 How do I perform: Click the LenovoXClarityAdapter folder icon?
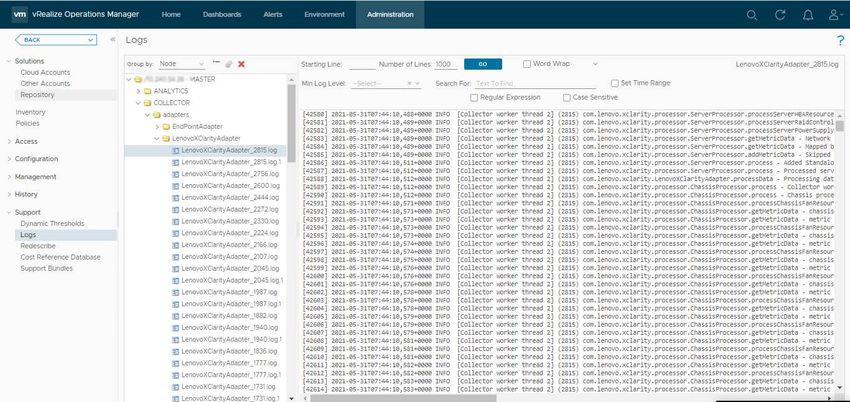pyautogui.click(x=166, y=139)
